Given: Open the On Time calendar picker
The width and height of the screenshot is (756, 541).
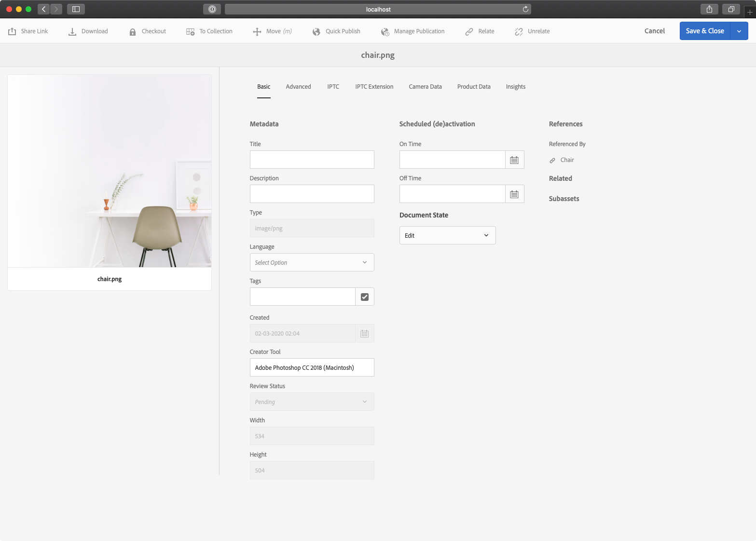Looking at the screenshot, I should (514, 160).
